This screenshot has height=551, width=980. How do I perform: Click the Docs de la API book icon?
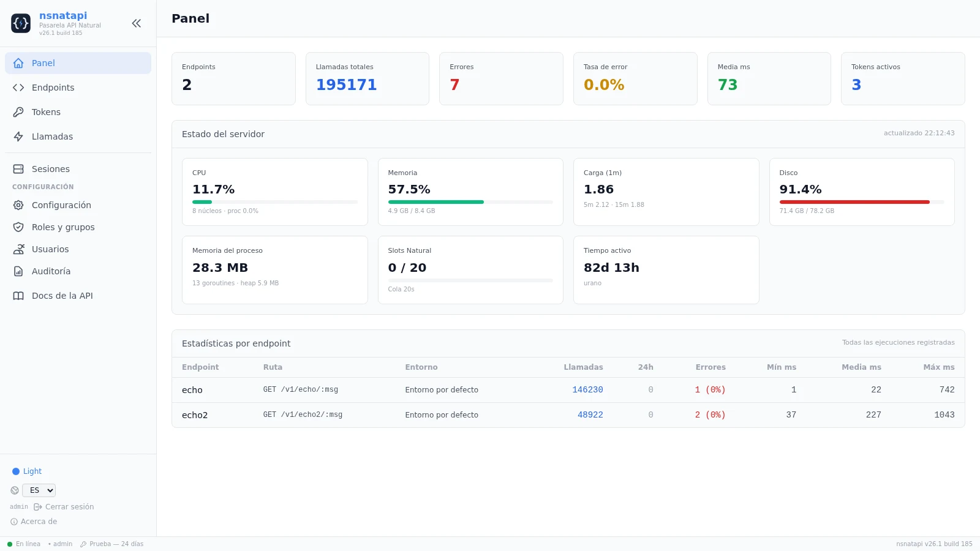point(18,296)
